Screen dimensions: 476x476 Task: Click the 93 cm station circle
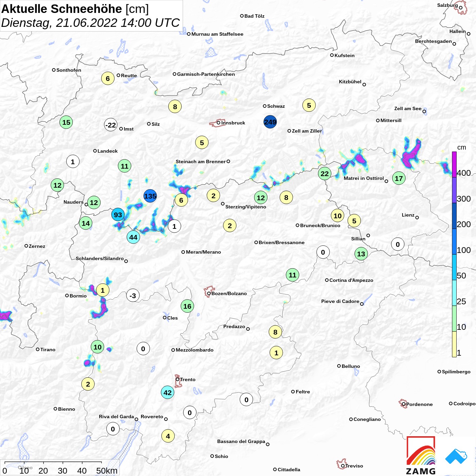[118, 215]
